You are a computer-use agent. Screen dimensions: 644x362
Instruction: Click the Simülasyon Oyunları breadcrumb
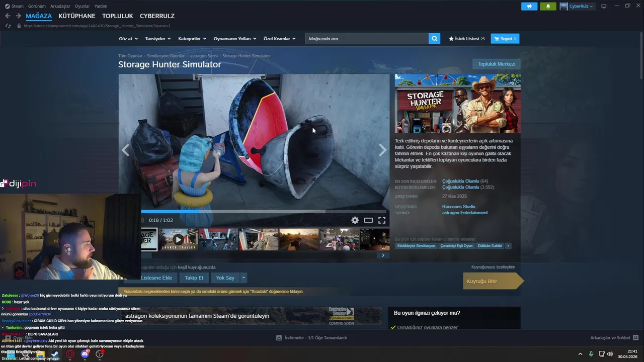[166, 56]
